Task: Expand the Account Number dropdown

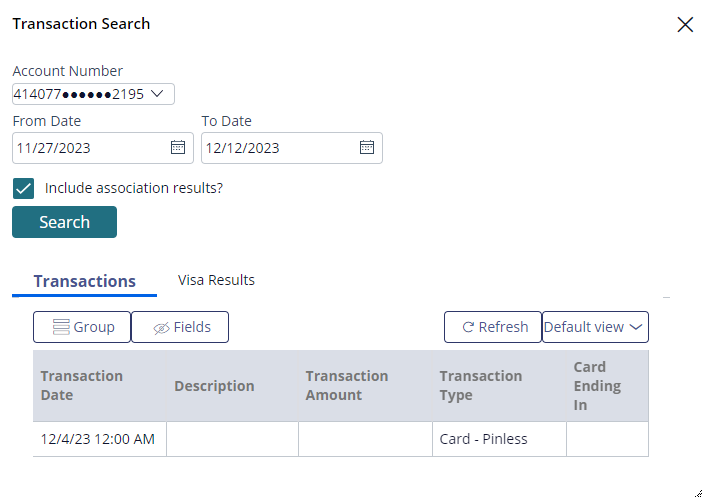Action: tap(93, 94)
